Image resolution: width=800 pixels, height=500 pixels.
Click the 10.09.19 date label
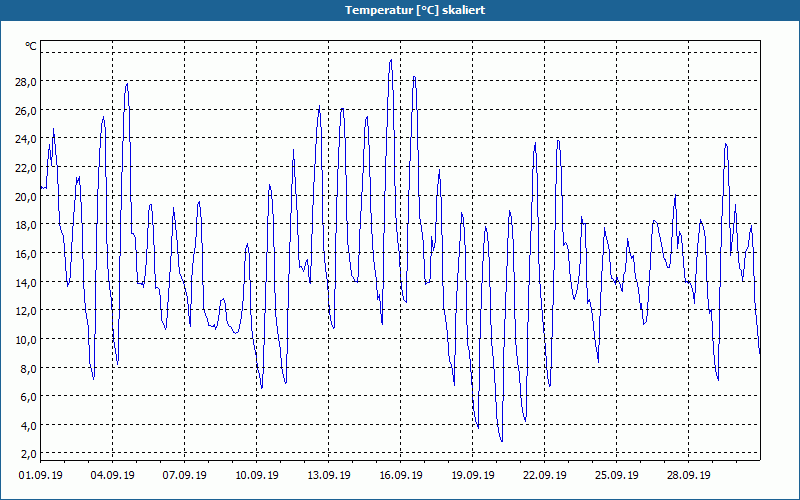click(256, 475)
